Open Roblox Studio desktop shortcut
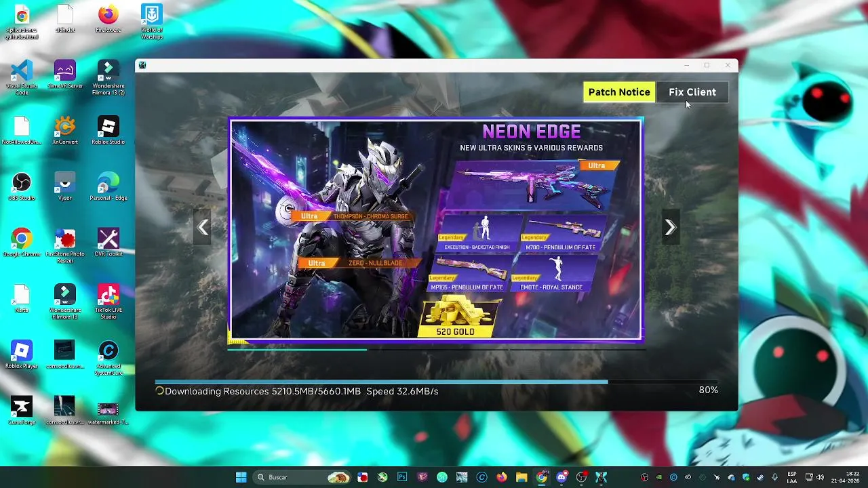 108,131
